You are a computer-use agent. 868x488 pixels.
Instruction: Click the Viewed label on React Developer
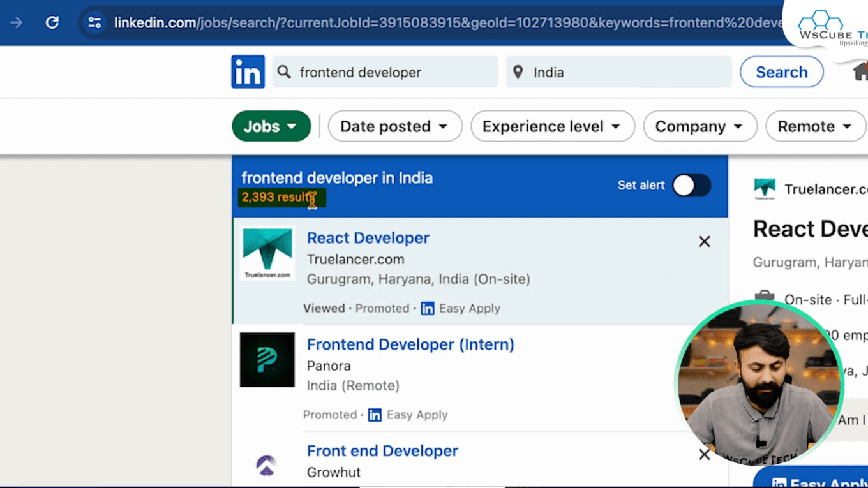tap(324, 309)
